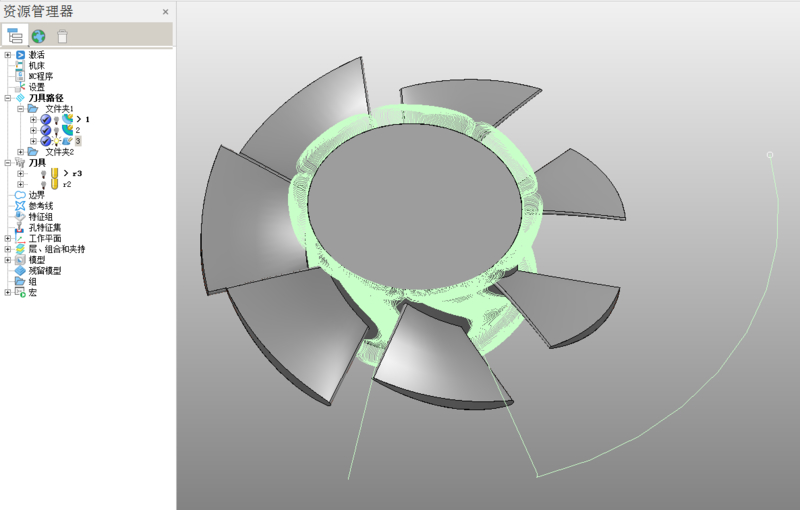
Task: Expand toolpath 3 details
Action: 33,141
